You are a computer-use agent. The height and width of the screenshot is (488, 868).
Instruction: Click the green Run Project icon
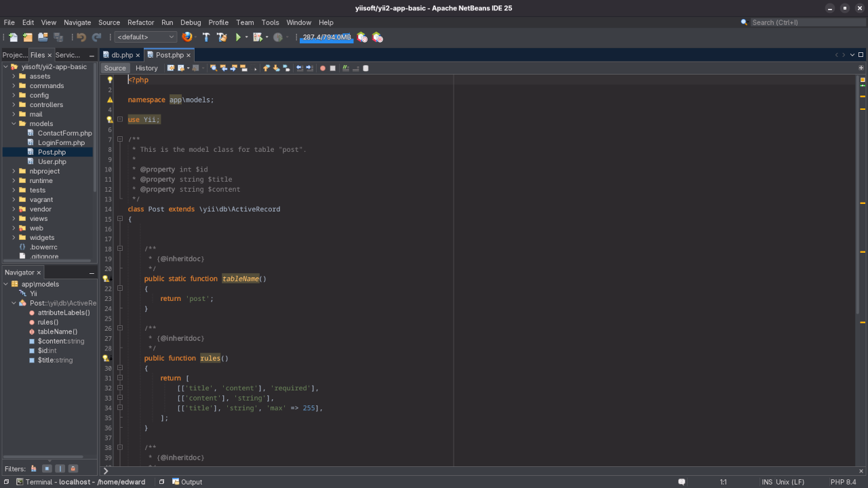[x=238, y=37]
